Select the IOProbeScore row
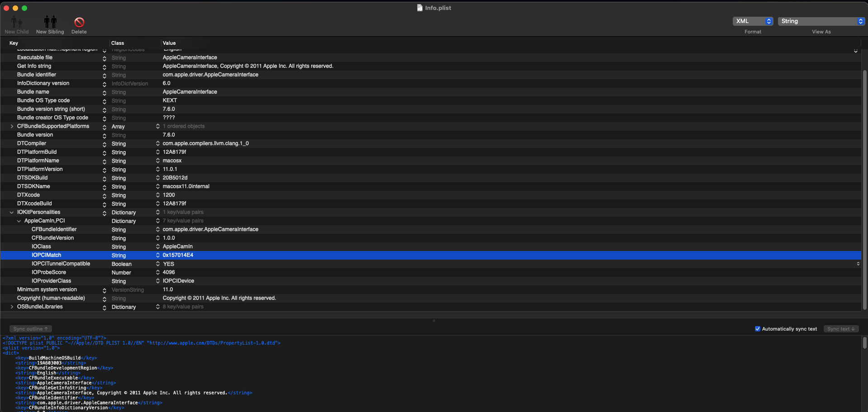The width and height of the screenshot is (868, 412). [49, 272]
